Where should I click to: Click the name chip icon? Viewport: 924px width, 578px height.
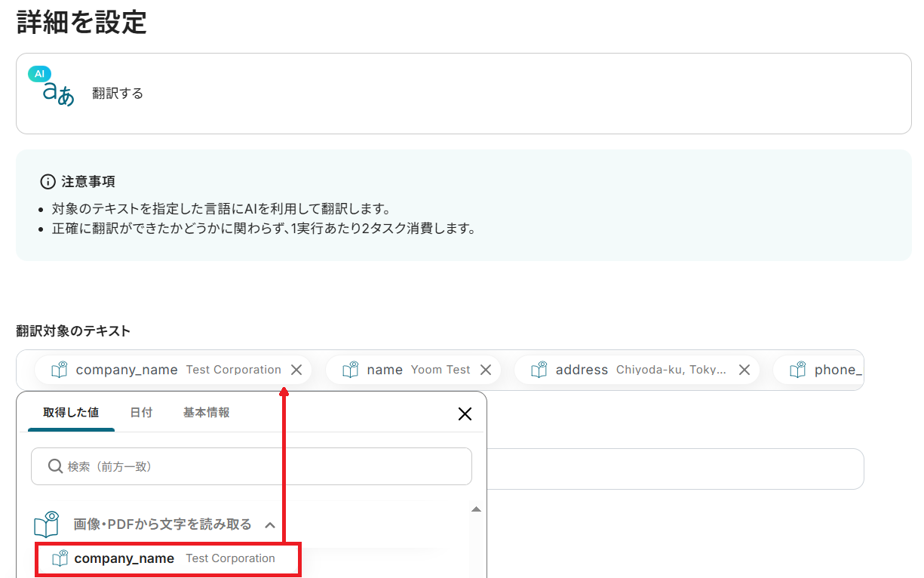351,370
